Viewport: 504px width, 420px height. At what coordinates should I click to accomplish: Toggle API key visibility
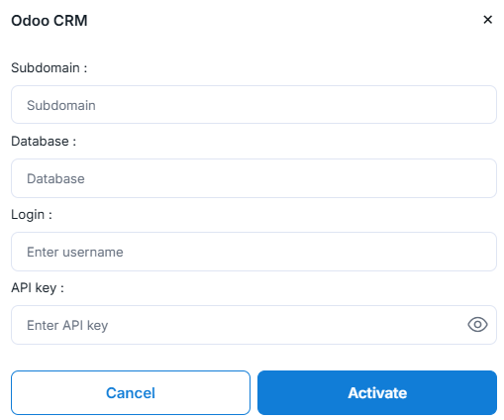click(477, 325)
